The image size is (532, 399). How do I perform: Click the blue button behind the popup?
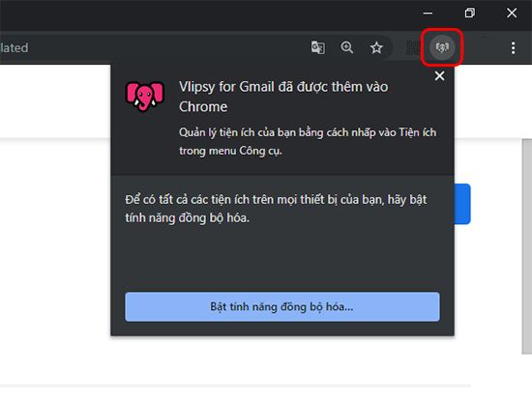[462, 204]
